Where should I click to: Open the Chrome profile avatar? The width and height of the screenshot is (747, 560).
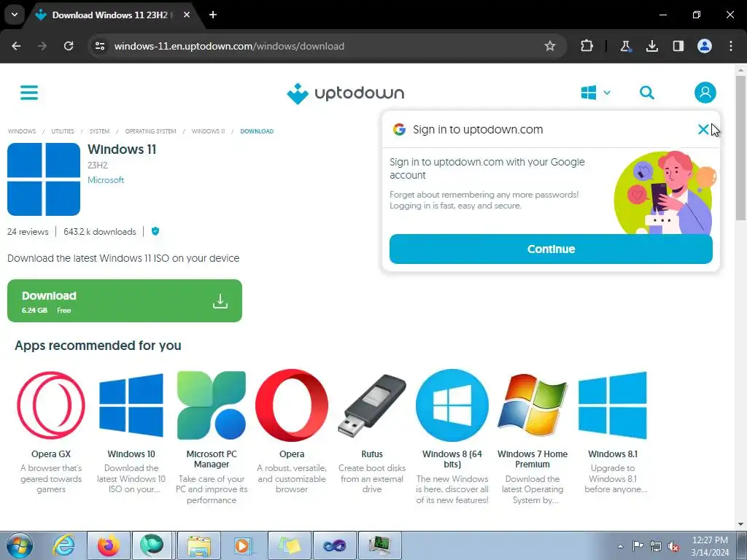[x=705, y=46]
